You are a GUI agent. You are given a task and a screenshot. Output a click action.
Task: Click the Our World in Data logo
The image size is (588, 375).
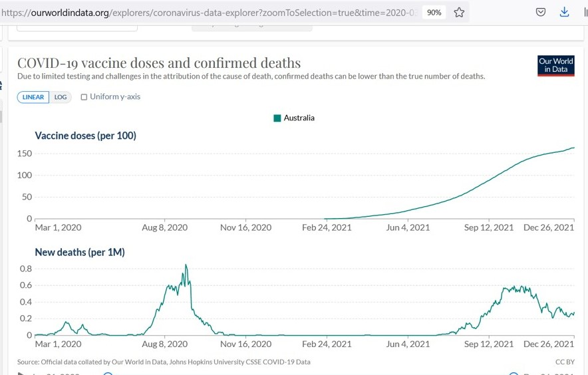click(x=555, y=65)
